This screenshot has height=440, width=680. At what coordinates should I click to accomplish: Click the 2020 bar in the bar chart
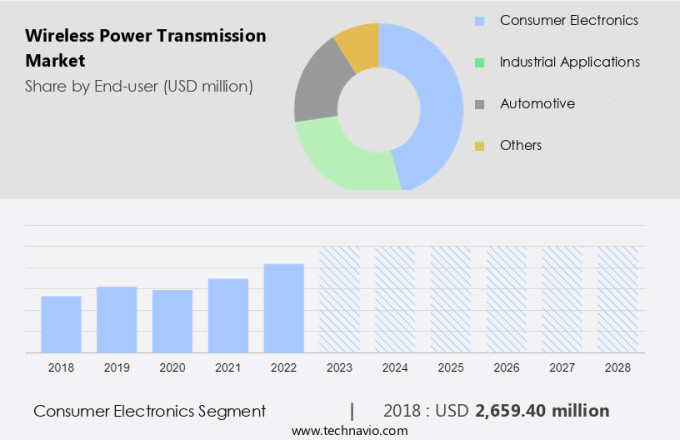click(172, 321)
